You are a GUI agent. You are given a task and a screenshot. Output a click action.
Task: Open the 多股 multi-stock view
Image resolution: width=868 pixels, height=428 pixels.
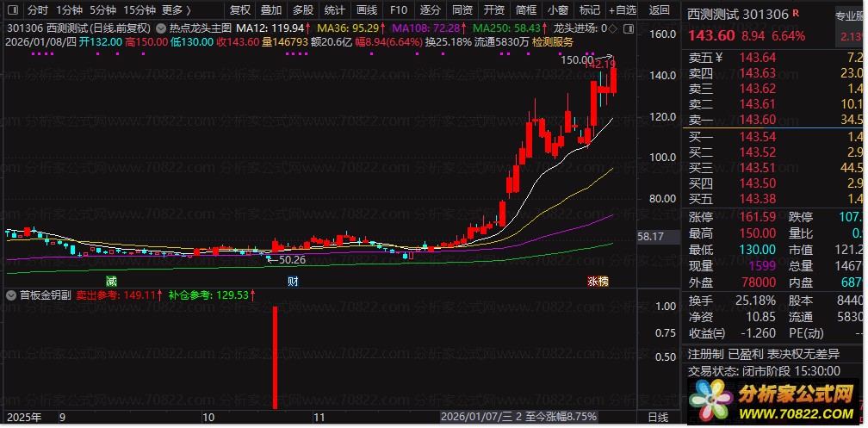[x=303, y=10]
